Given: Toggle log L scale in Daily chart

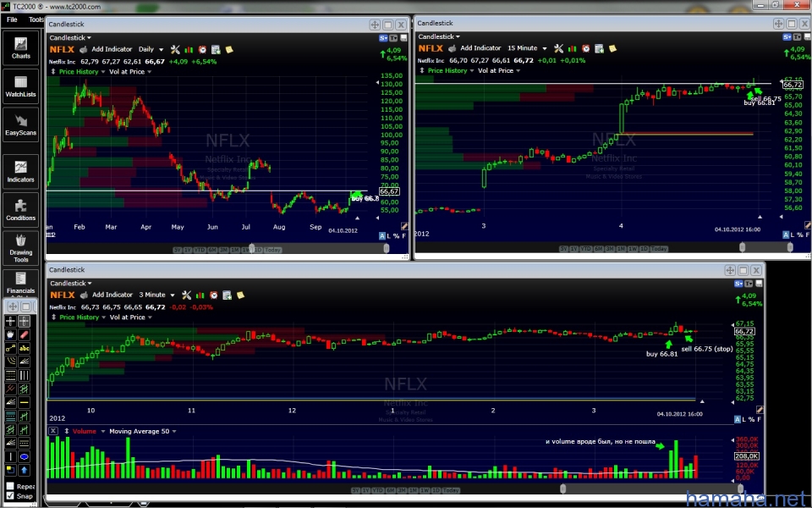Looking at the screenshot, I should (389, 236).
